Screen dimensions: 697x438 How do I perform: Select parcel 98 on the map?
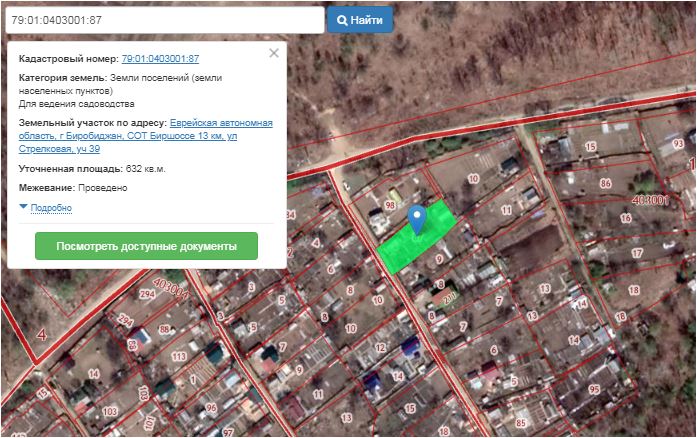pyautogui.click(x=389, y=205)
